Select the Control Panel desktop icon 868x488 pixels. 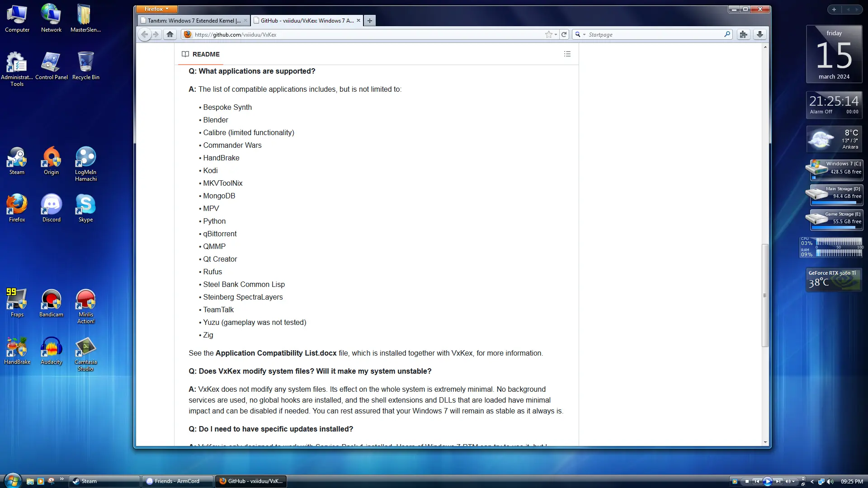point(51,66)
